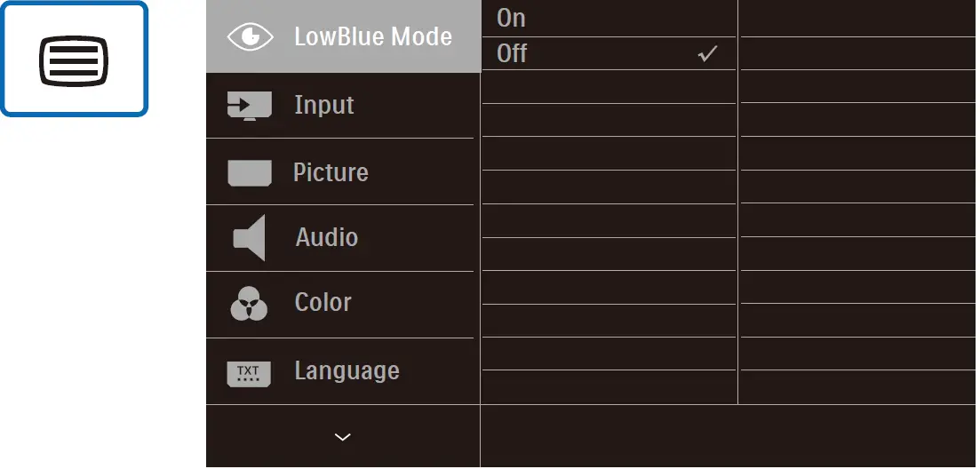Choose the Language menu label
This screenshot has height=469, width=980.
click(x=347, y=370)
